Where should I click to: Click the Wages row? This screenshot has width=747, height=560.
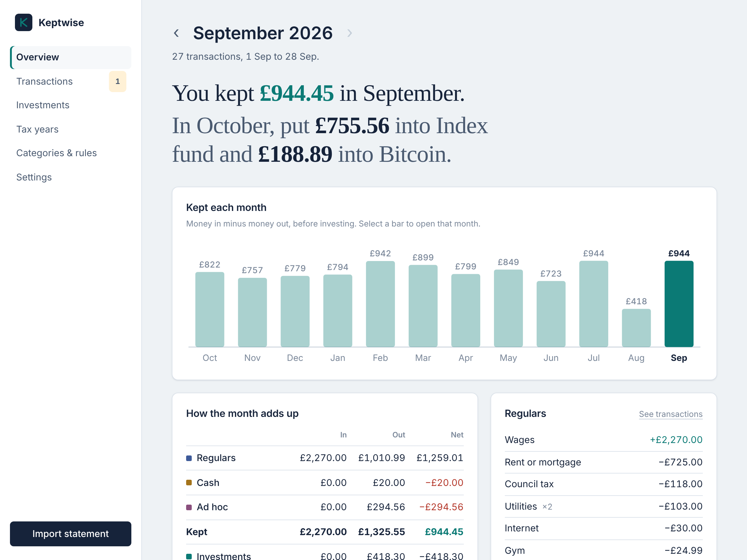604,440
